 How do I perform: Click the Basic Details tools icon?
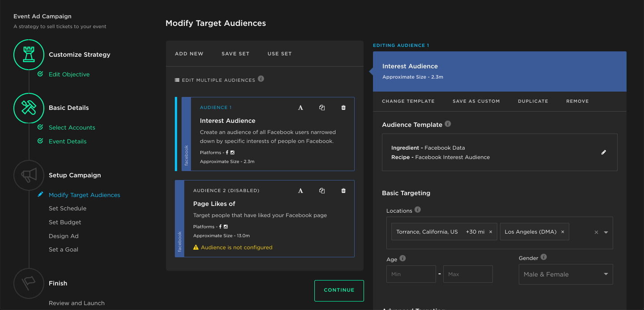tap(29, 108)
